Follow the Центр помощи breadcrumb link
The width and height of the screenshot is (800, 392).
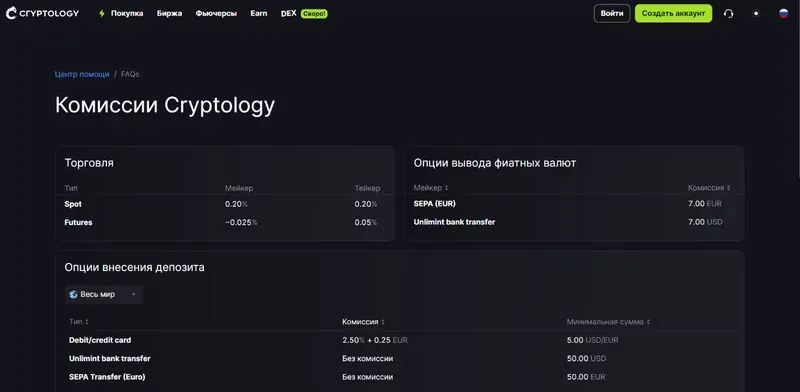point(82,74)
